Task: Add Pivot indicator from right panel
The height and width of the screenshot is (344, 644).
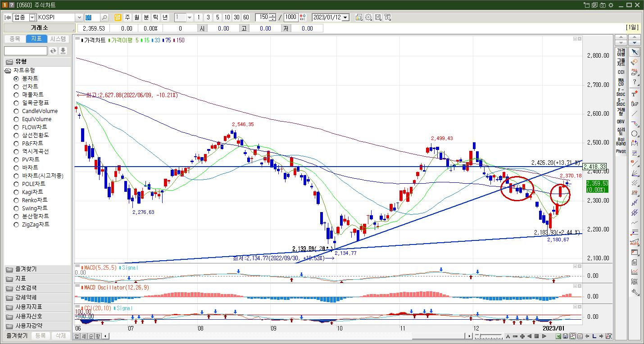Action: point(621,151)
